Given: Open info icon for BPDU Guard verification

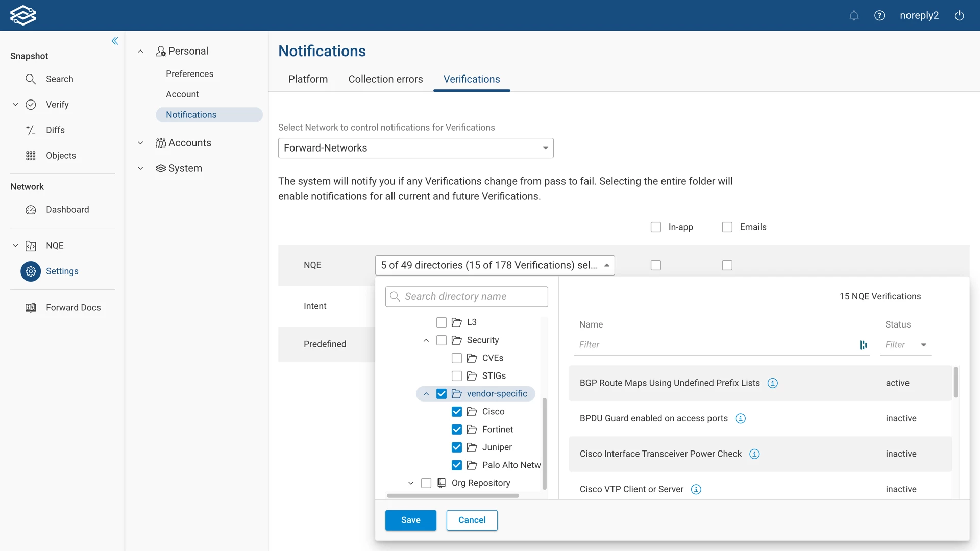Looking at the screenshot, I should click(741, 418).
